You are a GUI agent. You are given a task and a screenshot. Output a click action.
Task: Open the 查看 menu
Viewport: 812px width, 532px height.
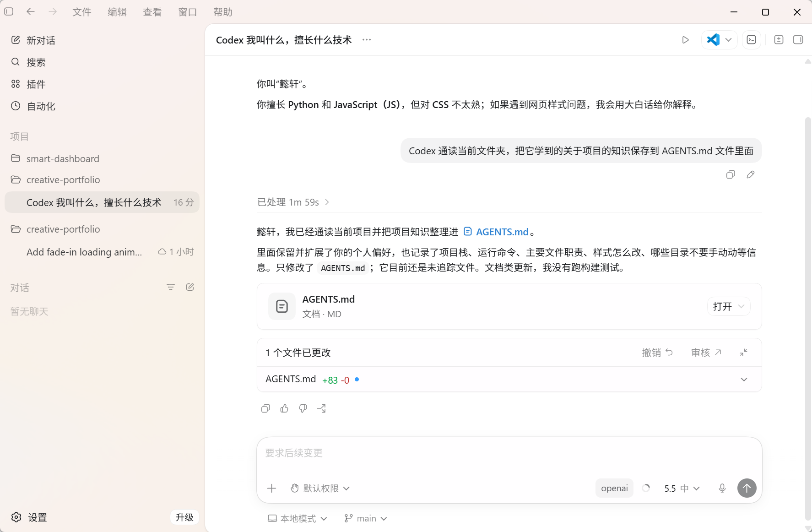[x=152, y=12]
